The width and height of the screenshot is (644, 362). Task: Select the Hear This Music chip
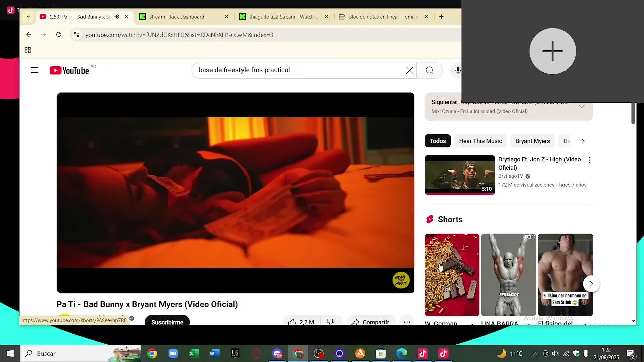pos(480,141)
